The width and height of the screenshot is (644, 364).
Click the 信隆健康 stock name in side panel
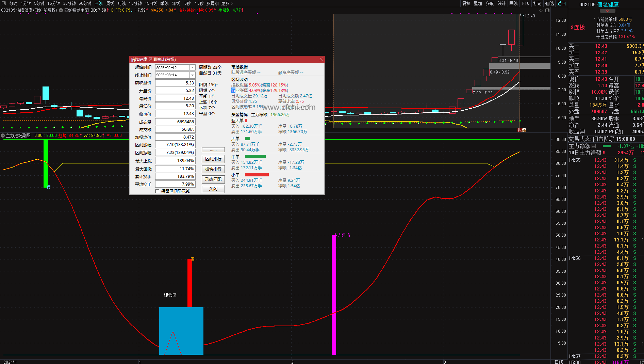point(608,4)
